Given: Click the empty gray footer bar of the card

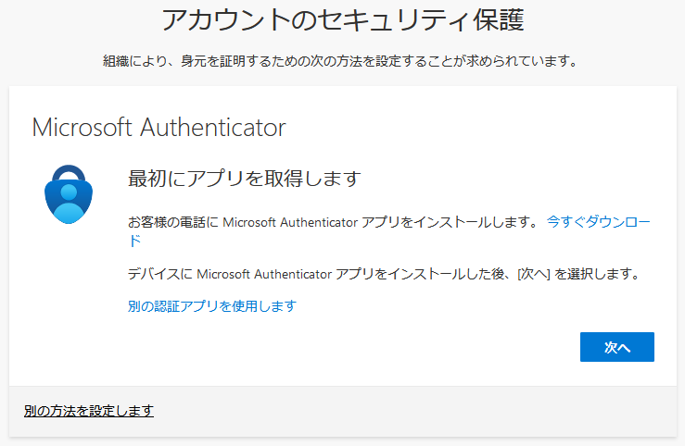Looking at the screenshot, I should pos(400,411).
